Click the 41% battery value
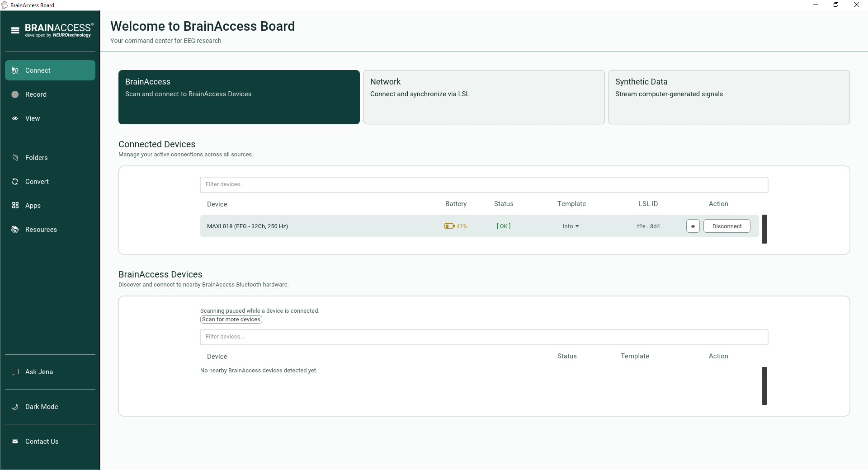The image size is (868, 470). coord(462,226)
